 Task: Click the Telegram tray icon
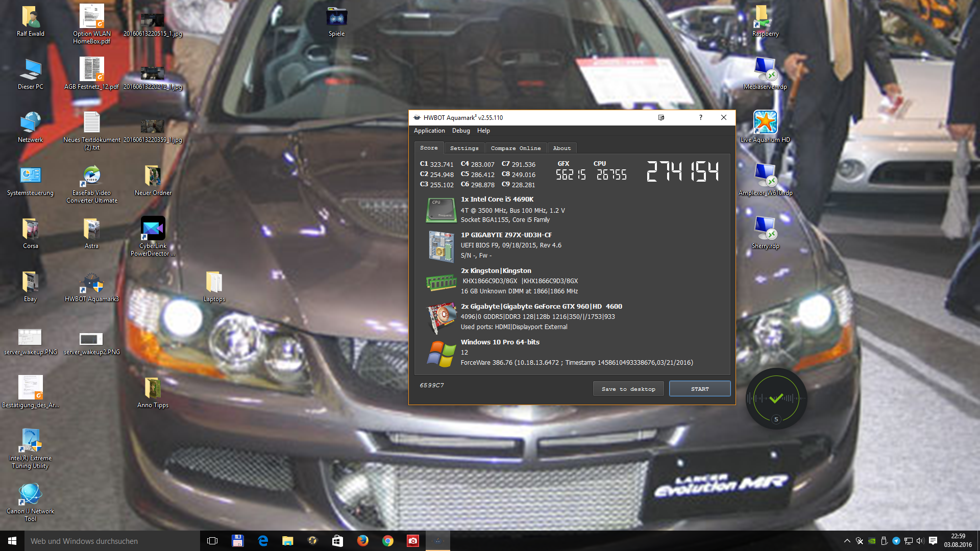(x=896, y=541)
